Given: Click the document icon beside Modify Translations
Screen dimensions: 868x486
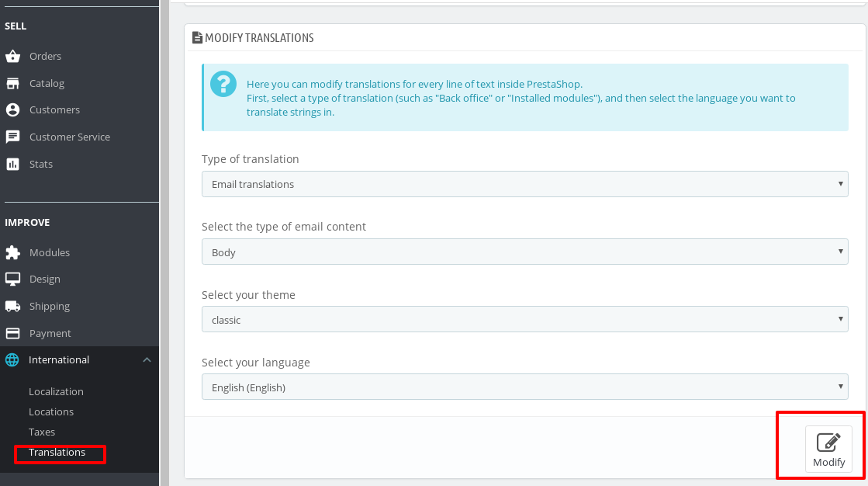Looking at the screenshot, I should 197,37.
